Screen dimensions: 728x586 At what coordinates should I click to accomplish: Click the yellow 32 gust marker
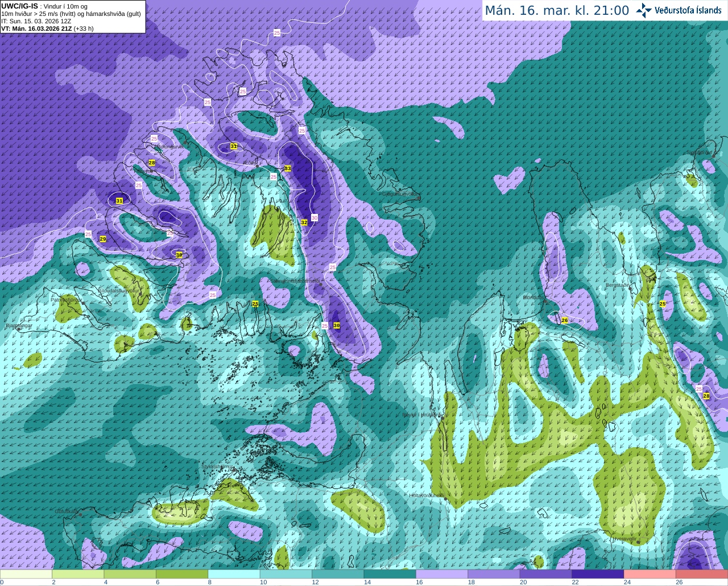(304, 222)
